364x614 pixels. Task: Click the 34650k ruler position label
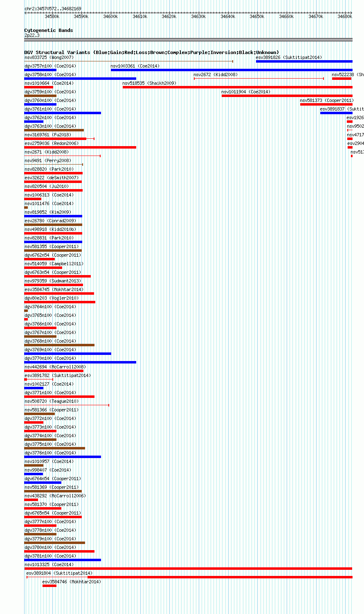click(257, 16)
